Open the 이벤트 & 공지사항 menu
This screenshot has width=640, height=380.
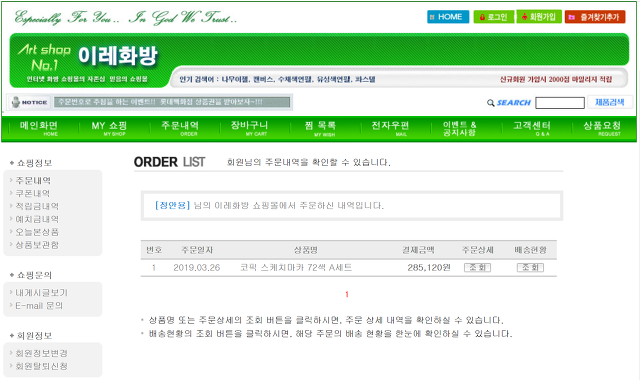[460, 129]
